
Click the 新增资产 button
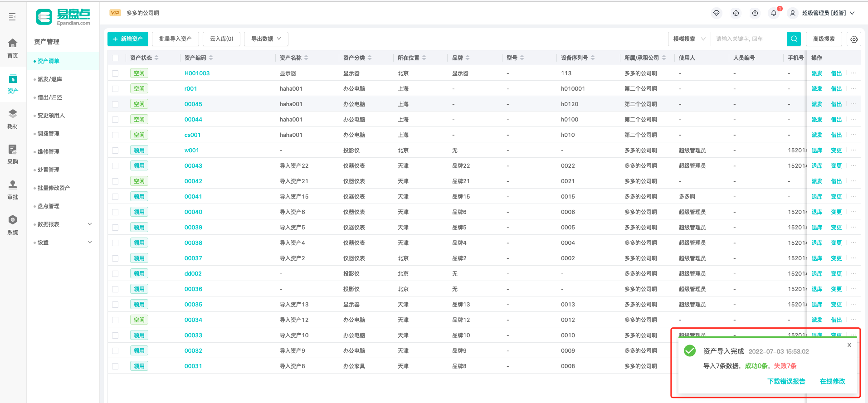tap(128, 39)
